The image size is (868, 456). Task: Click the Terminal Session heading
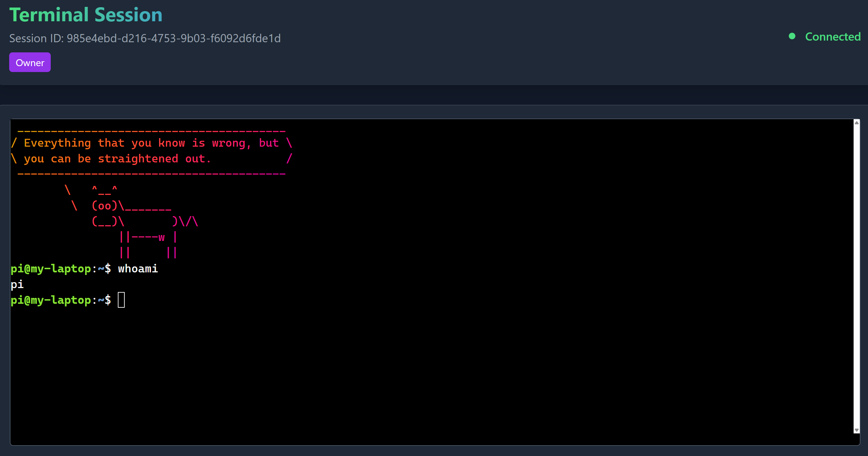pos(86,15)
